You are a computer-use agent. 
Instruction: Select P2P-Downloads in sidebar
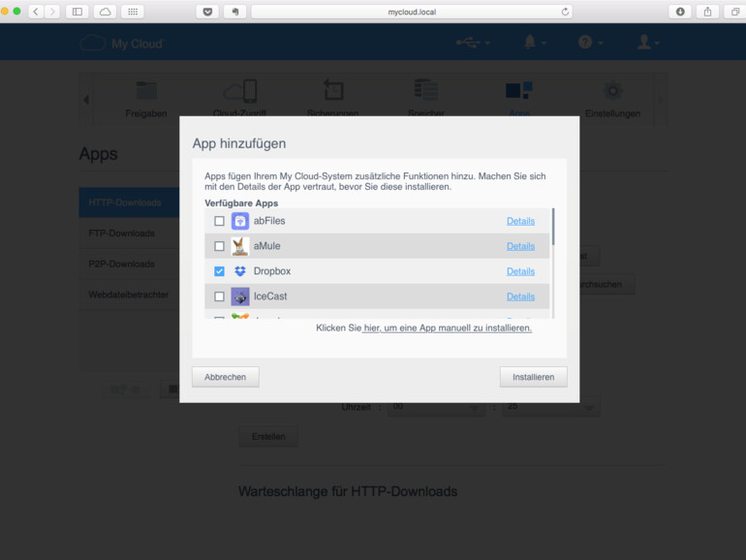coord(129,264)
